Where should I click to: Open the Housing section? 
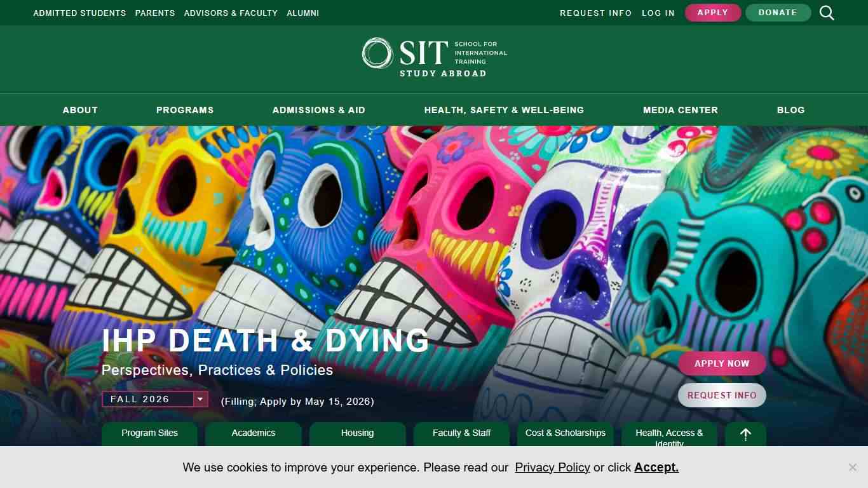point(357,433)
